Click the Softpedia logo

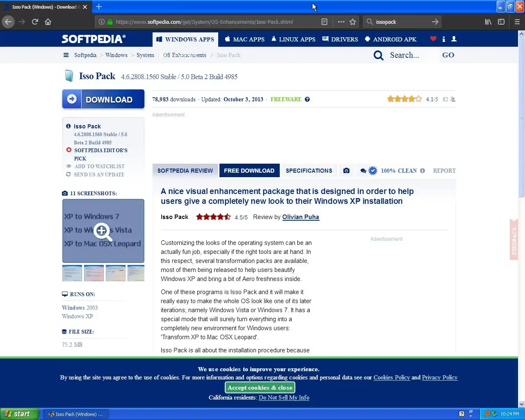[94, 39]
